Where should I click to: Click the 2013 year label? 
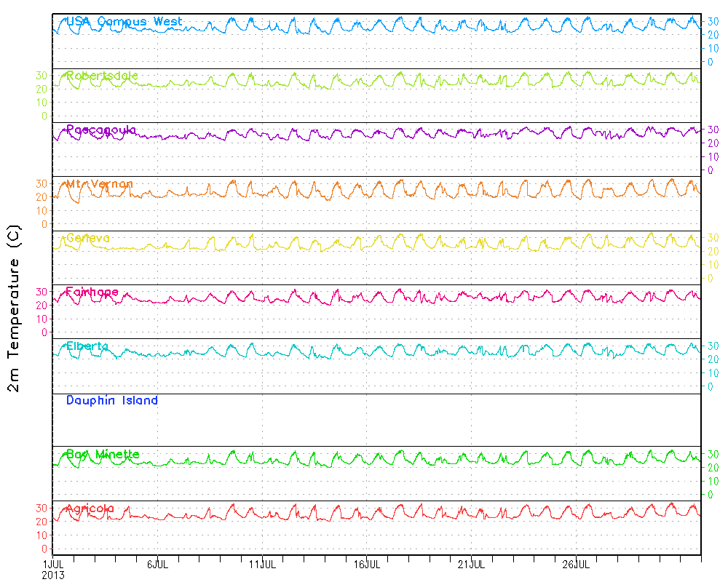[x=52, y=575]
